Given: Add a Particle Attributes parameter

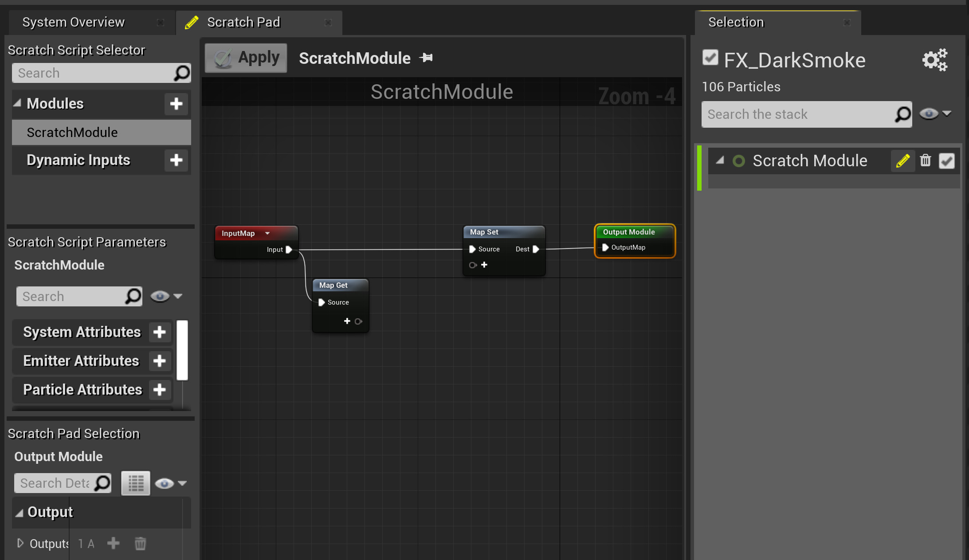Looking at the screenshot, I should point(159,390).
